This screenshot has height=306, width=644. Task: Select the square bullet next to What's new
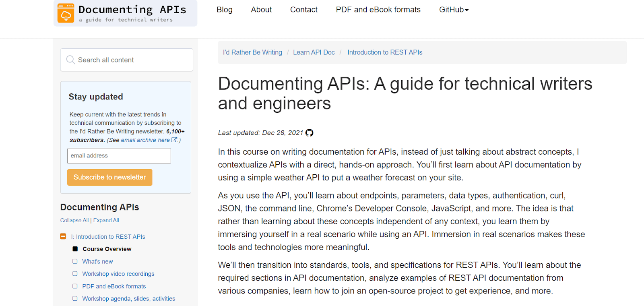pos(75,261)
